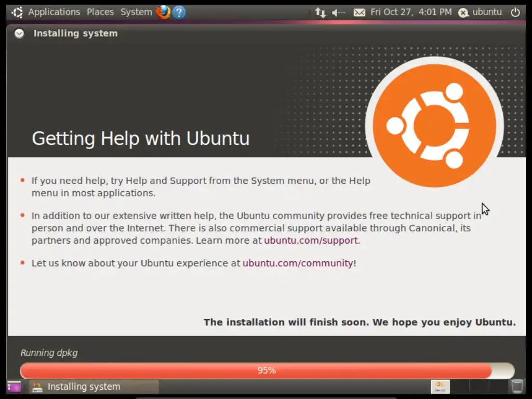The width and height of the screenshot is (532, 399).
Task: Click the show desktop icon in the bottom panel
Action: [14, 387]
